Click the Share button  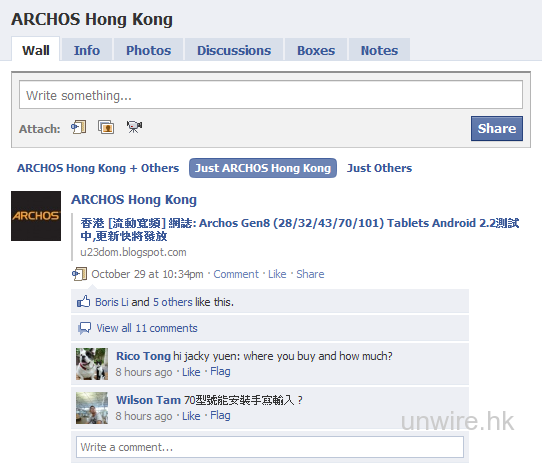click(497, 128)
